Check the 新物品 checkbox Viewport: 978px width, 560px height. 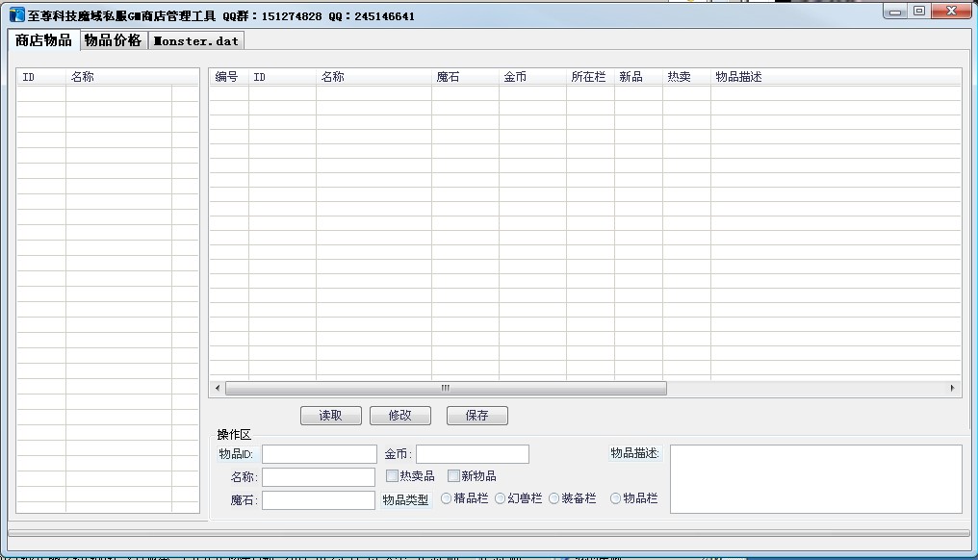(x=451, y=475)
